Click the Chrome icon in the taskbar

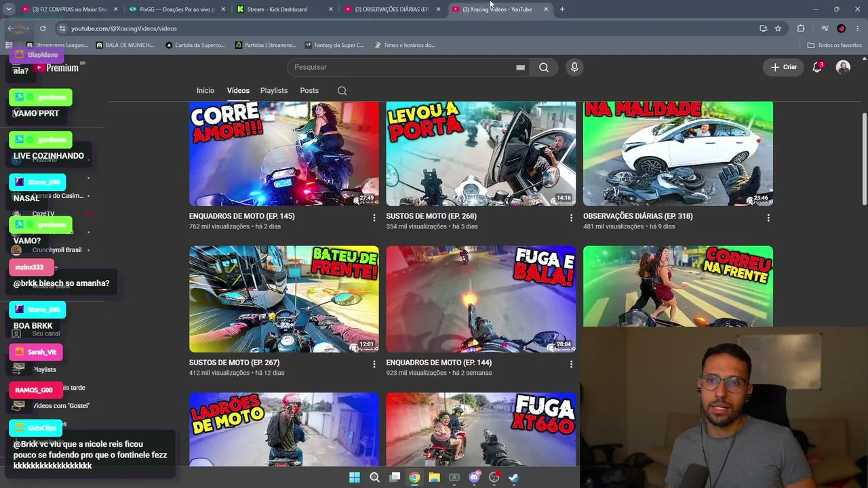[x=414, y=477]
